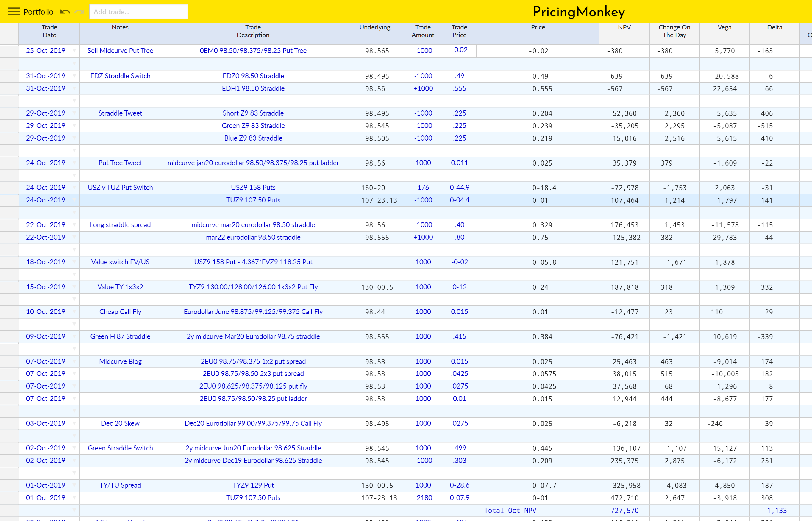Image resolution: width=812 pixels, height=521 pixels.
Task: Click total NPV value 727,570
Action: pyautogui.click(x=624, y=511)
